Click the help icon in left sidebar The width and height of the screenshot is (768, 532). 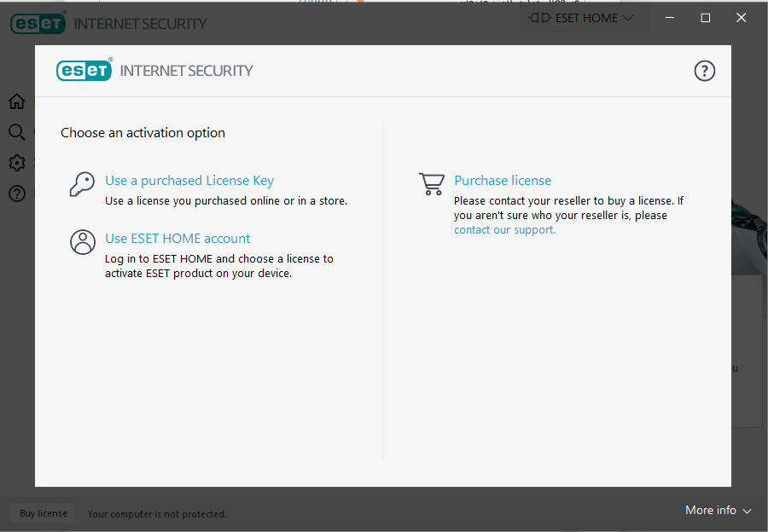17,194
